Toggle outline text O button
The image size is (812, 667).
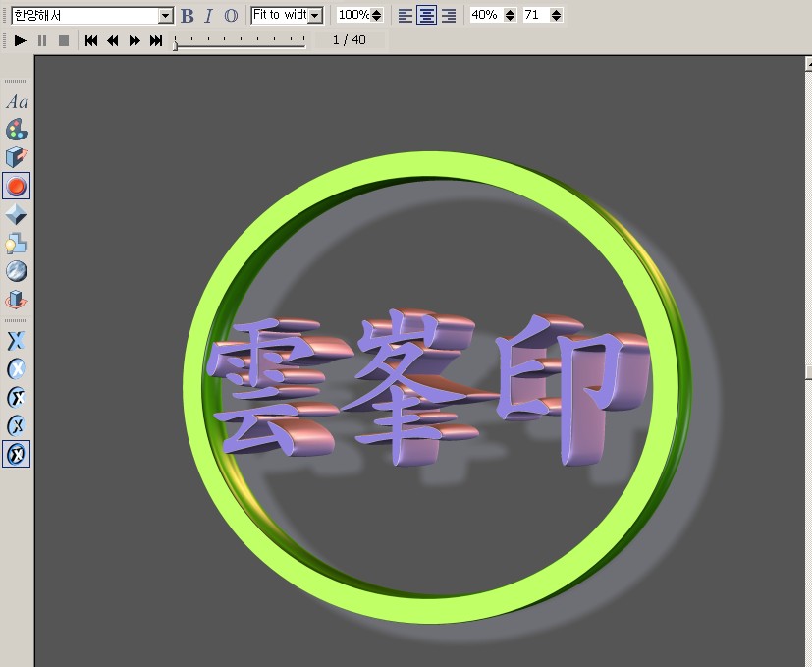(x=231, y=16)
